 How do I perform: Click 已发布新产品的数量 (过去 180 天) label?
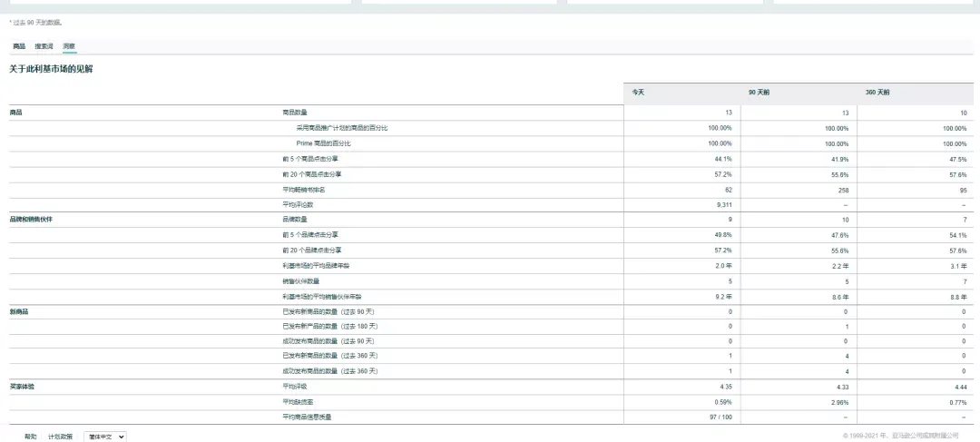tap(330, 327)
